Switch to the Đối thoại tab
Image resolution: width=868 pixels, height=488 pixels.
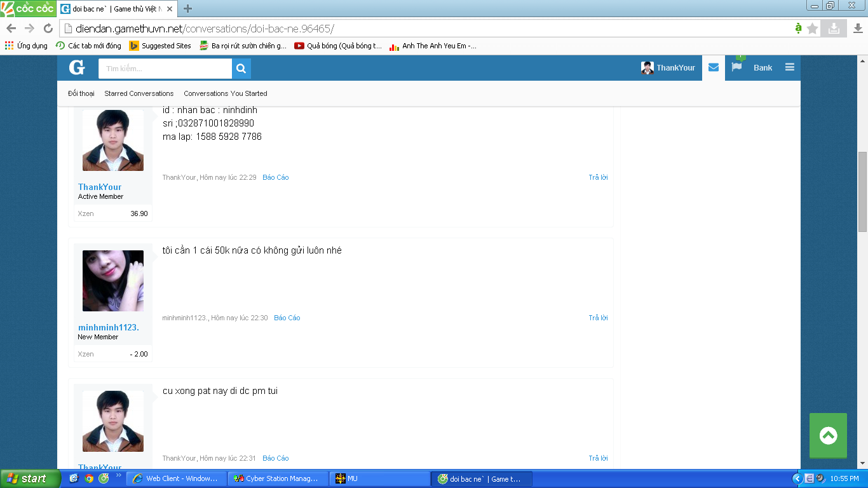81,93
